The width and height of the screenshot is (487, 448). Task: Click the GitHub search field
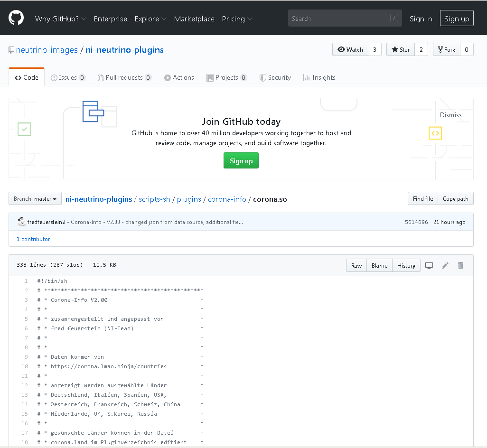(339, 19)
